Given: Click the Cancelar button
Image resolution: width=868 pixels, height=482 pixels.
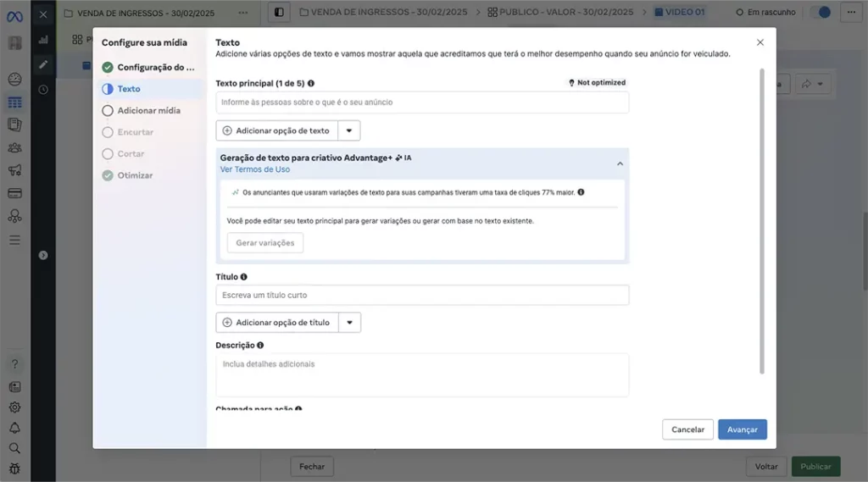Looking at the screenshot, I should click(687, 429).
